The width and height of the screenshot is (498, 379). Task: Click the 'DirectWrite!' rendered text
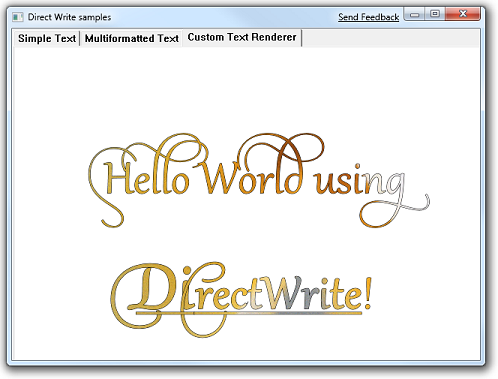coord(241,299)
